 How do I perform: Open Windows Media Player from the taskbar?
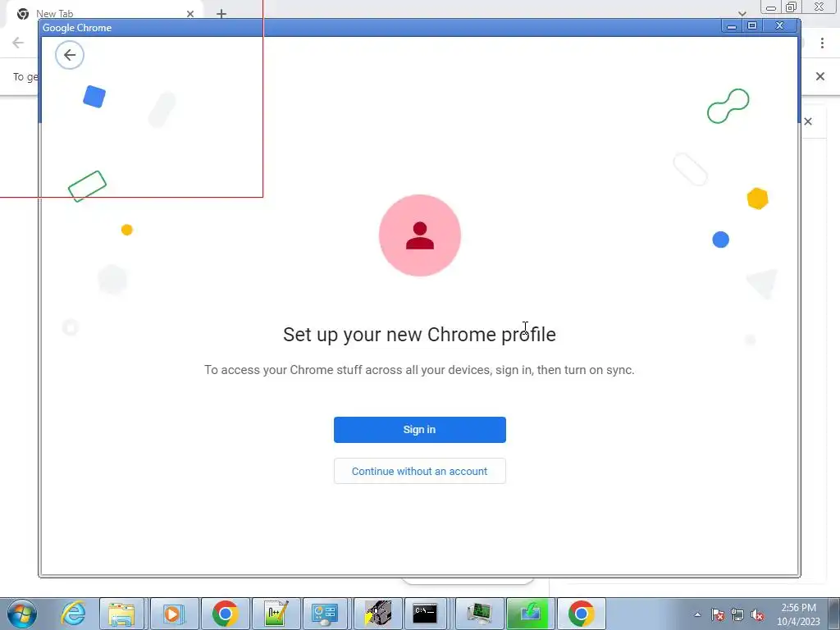(174, 614)
